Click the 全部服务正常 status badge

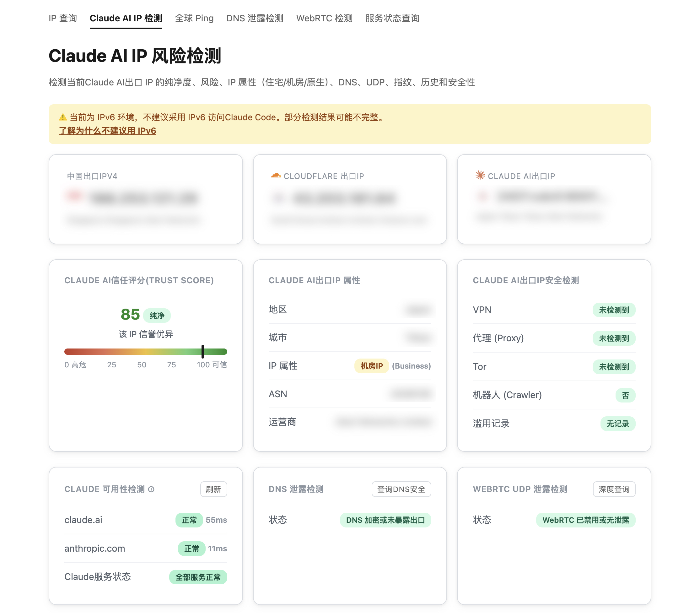click(x=198, y=577)
